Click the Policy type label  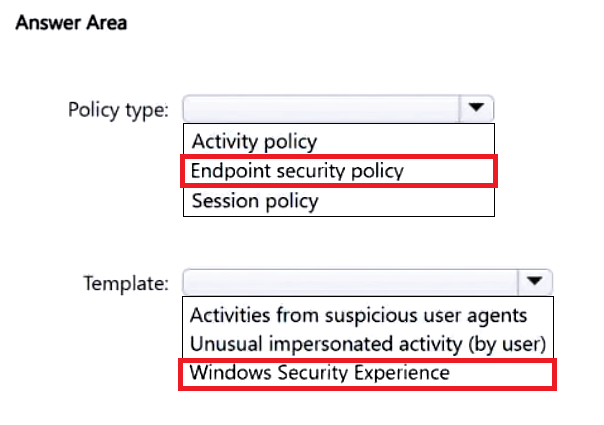118,109
